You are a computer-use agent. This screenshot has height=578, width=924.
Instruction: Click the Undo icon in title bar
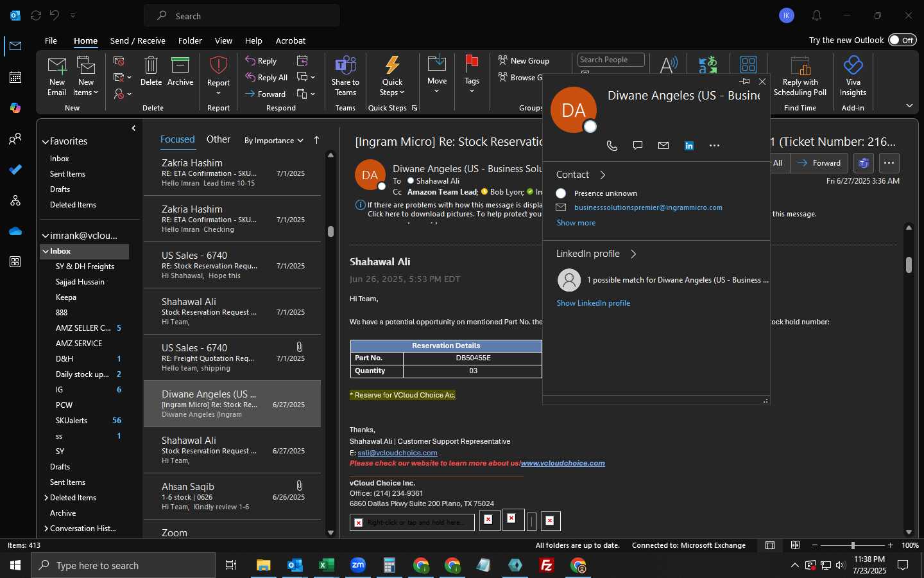pyautogui.click(x=55, y=15)
